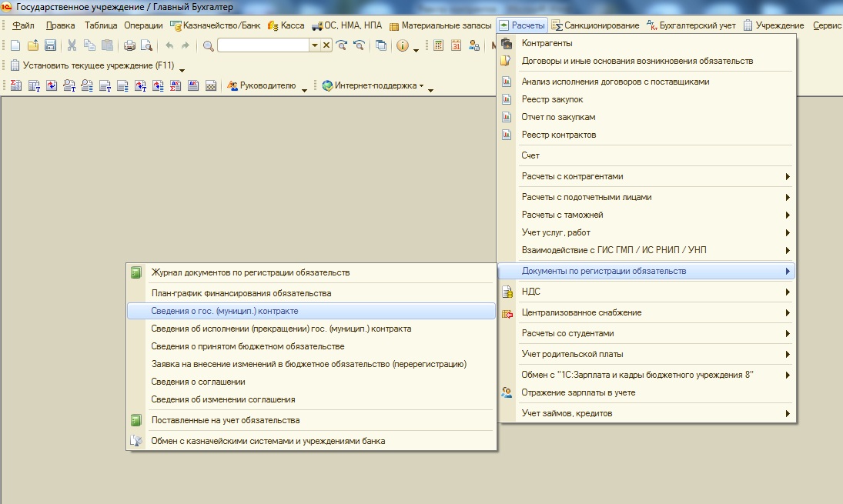843x504 pixels.
Task: Choose Поставленные на учет обязательства
Action: (x=226, y=420)
